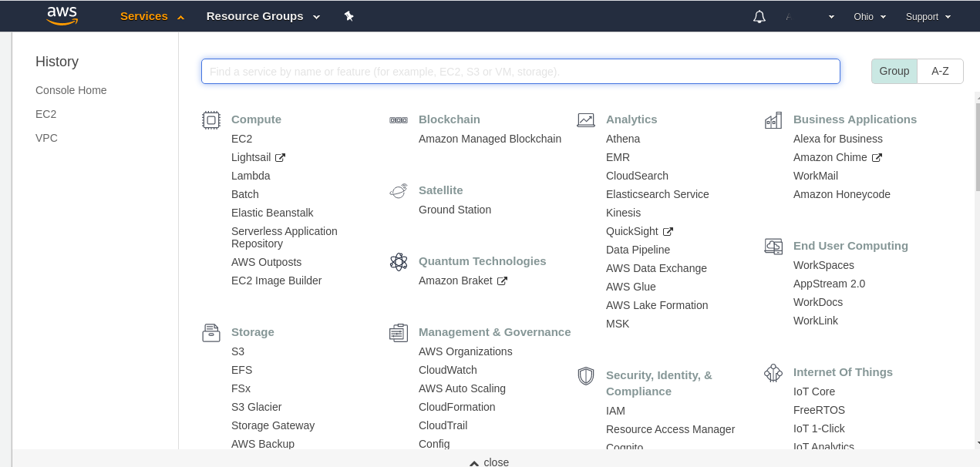This screenshot has height=467, width=980.
Task: Click the notifications bell icon
Action: (x=759, y=17)
